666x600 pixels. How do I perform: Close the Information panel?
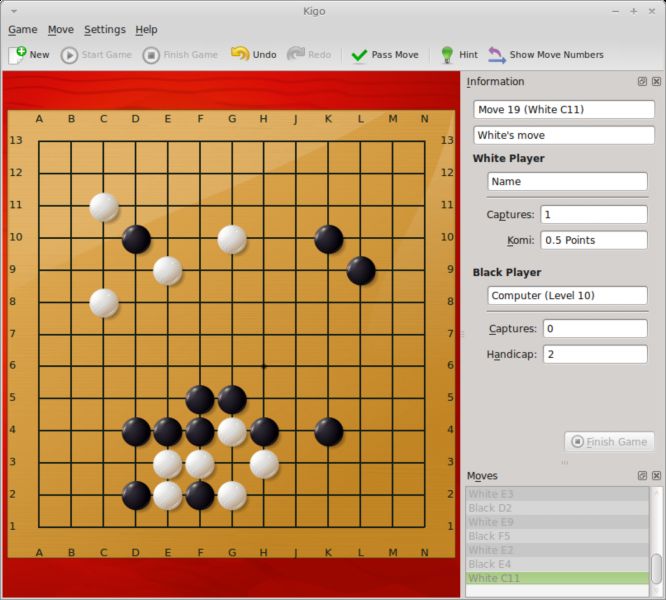pyautogui.click(x=656, y=82)
